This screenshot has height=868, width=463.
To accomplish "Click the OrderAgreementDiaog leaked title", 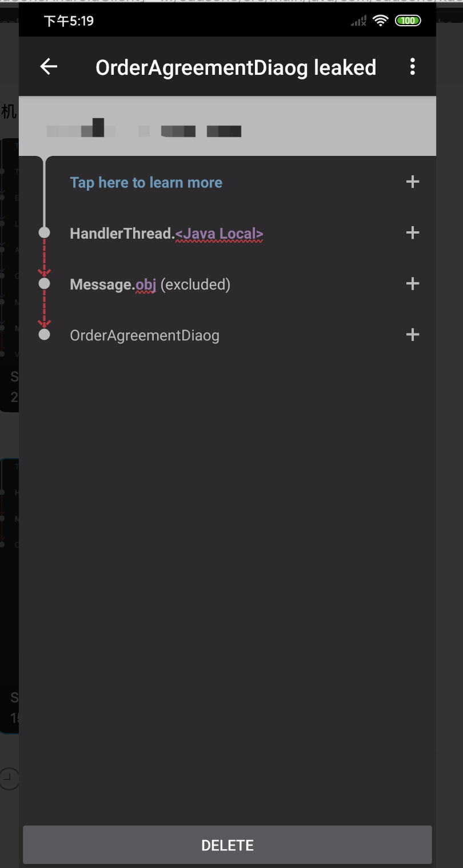I will (236, 67).
